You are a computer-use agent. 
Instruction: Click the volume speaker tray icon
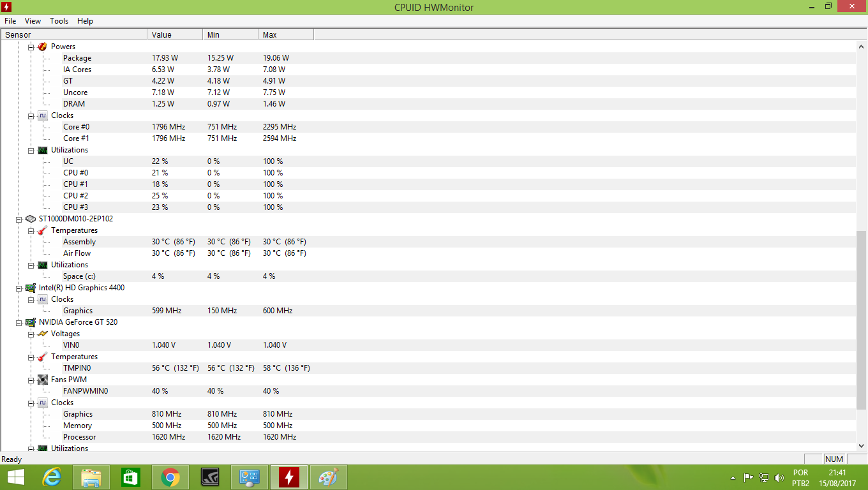[x=779, y=478]
